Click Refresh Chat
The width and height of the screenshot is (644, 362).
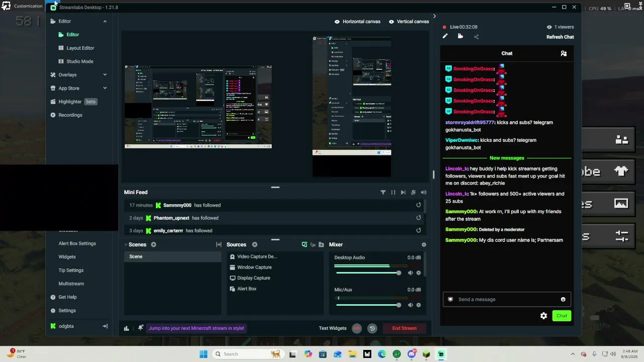[560, 37]
